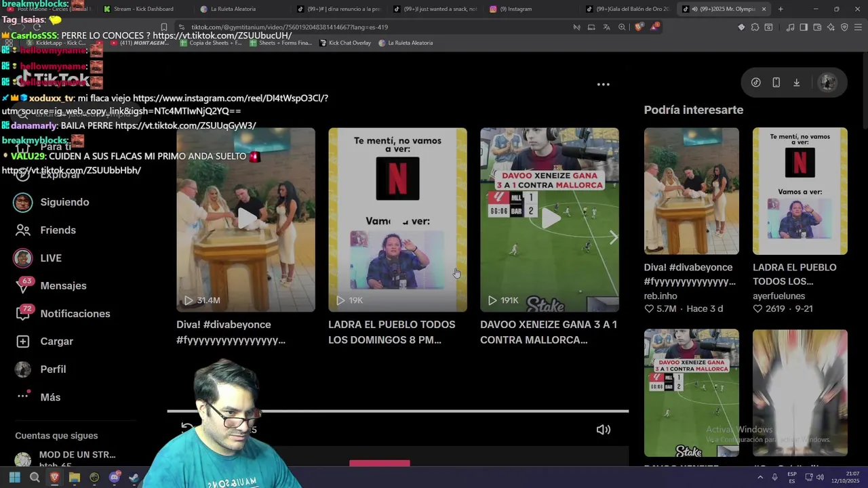Open sidebar Diva! thumbnail under Podría interesarte
The width and height of the screenshot is (868, 488).
pyautogui.click(x=691, y=191)
